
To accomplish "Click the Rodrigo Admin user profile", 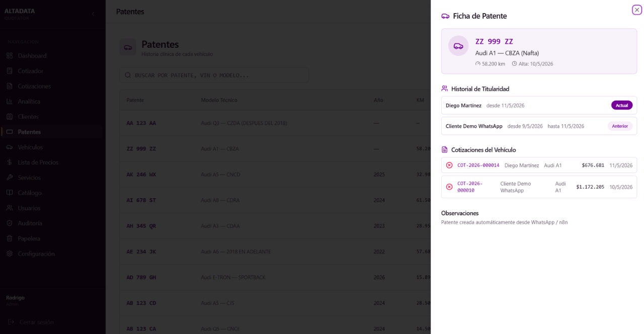I will [x=15, y=300].
